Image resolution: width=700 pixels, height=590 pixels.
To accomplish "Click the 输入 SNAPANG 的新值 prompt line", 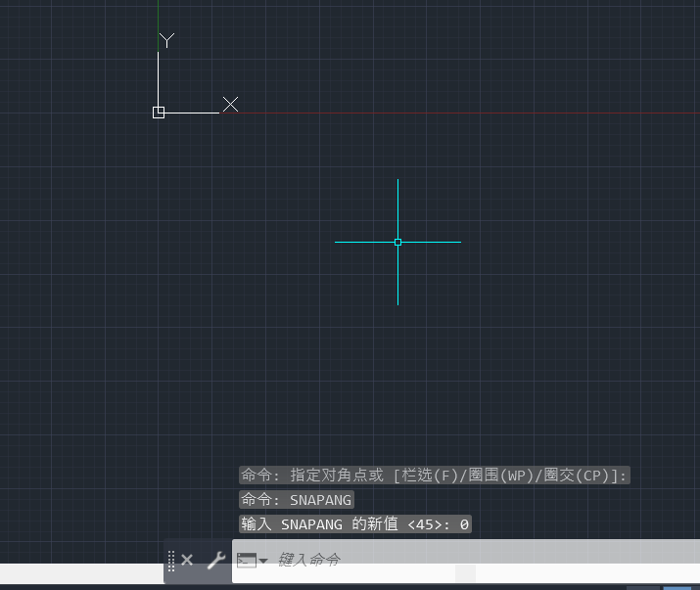I will 354,524.
